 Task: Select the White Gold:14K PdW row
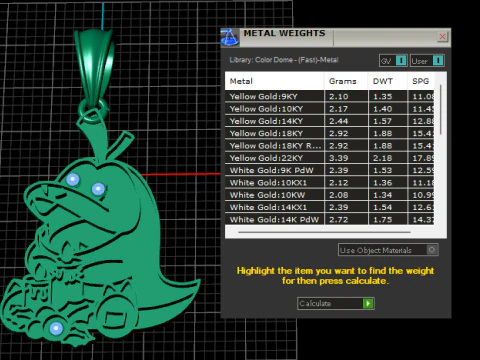click(x=329, y=220)
